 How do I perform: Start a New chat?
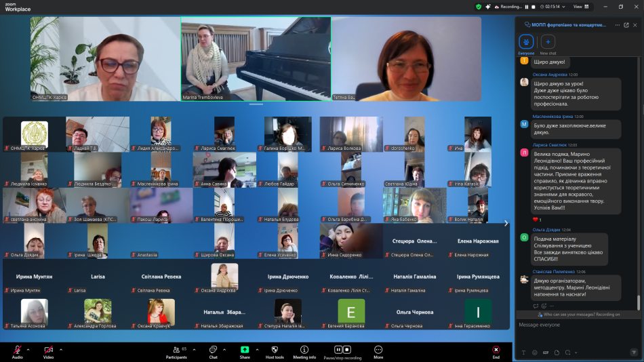point(548,42)
